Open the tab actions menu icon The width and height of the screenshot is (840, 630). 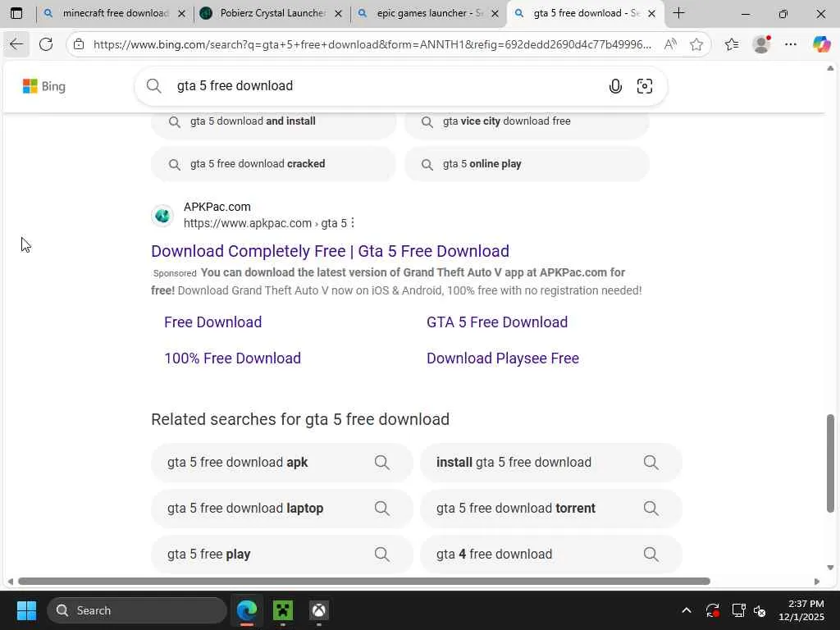(x=16, y=13)
